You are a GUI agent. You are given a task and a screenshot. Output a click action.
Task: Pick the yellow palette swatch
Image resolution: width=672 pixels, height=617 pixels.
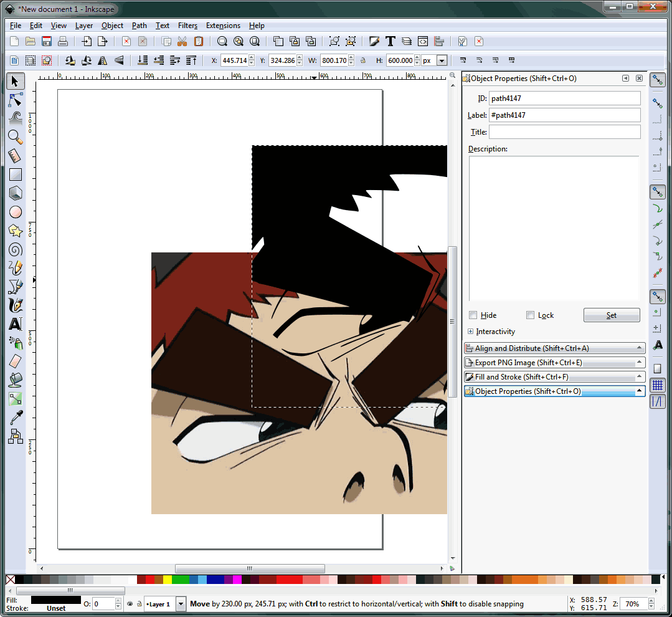point(167,580)
